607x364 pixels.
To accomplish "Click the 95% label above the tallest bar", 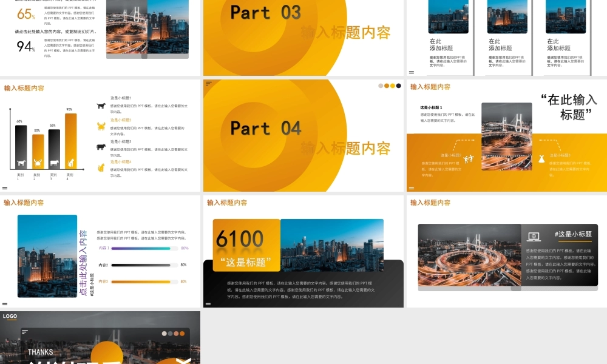I will pos(69,109).
